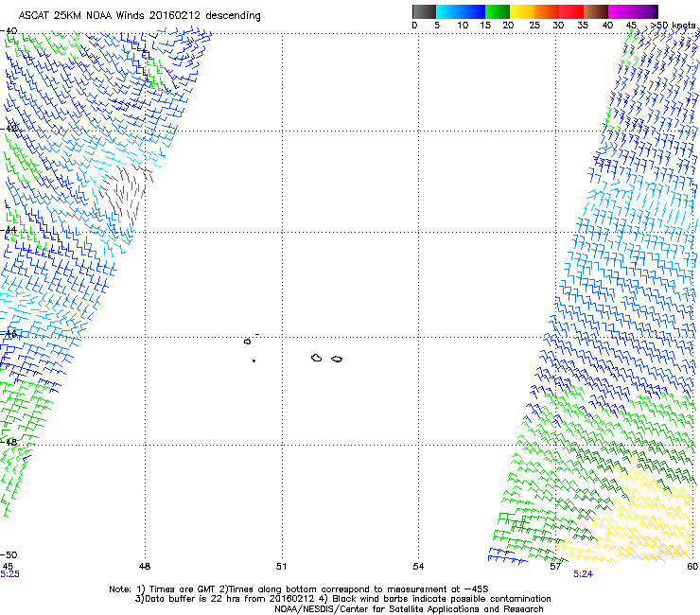Click the largest island outline near 52E
This screenshot has height=615, width=700.
tap(317, 358)
